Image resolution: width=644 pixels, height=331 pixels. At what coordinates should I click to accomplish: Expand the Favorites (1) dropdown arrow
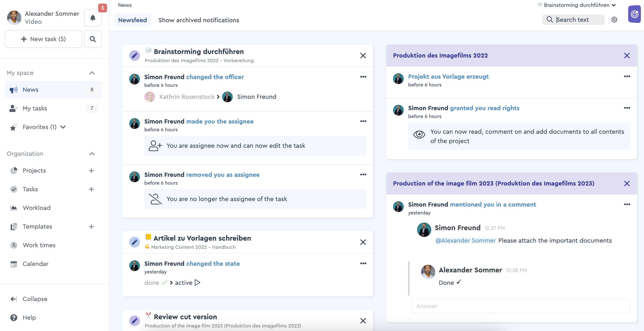click(x=63, y=127)
